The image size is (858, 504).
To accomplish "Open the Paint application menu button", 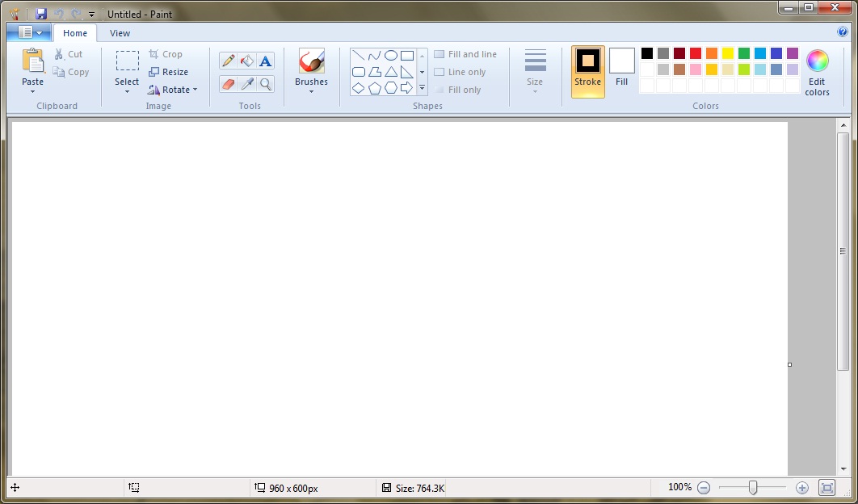I will [29, 33].
